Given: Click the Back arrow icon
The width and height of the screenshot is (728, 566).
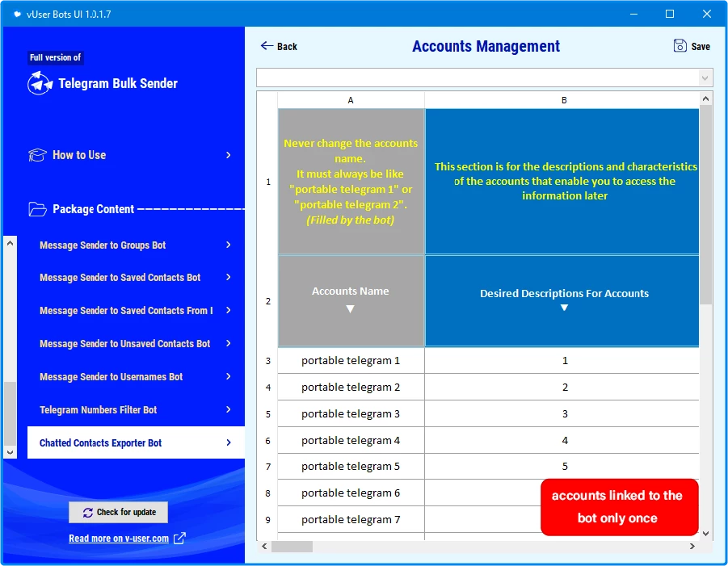Looking at the screenshot, I should click(x=267, y=45).
